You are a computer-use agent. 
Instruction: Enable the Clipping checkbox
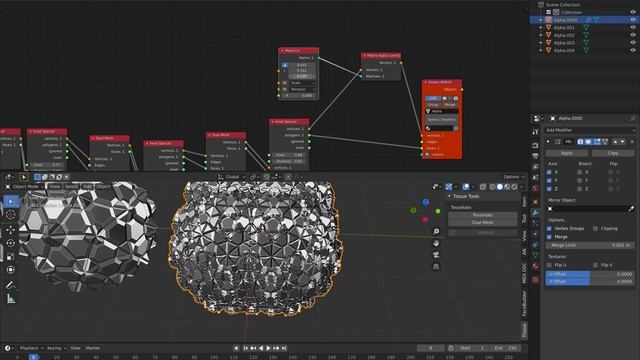[596, 229]
